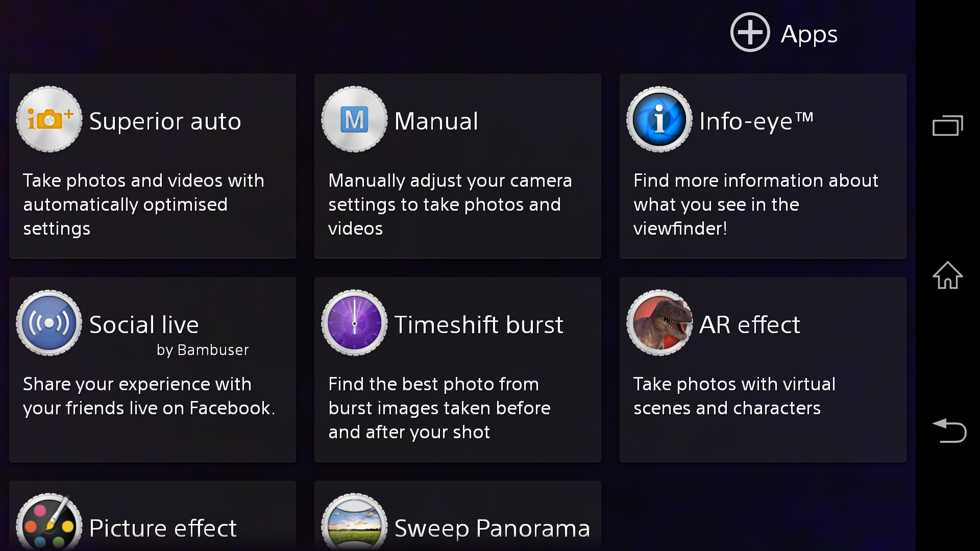The width and height of the screenshot is (980, 551).
Task: Select the Superior auto description text
Action: point(143,205)
